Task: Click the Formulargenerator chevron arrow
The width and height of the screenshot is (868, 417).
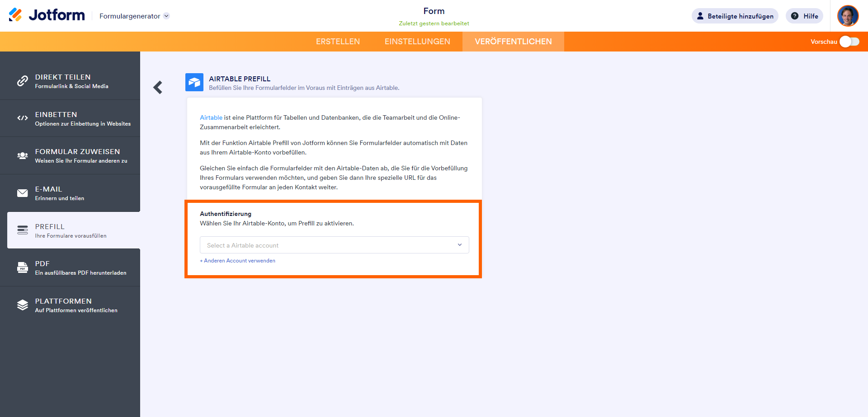Action: (166, 16)
